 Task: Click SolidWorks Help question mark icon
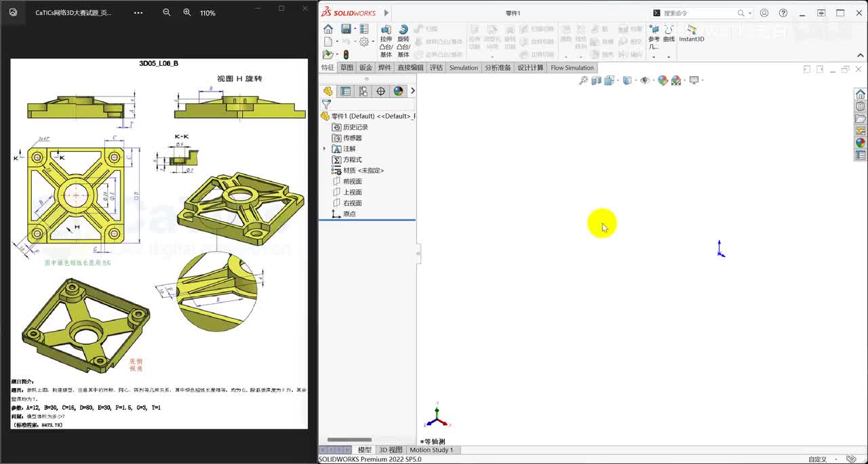coord(783,13)
